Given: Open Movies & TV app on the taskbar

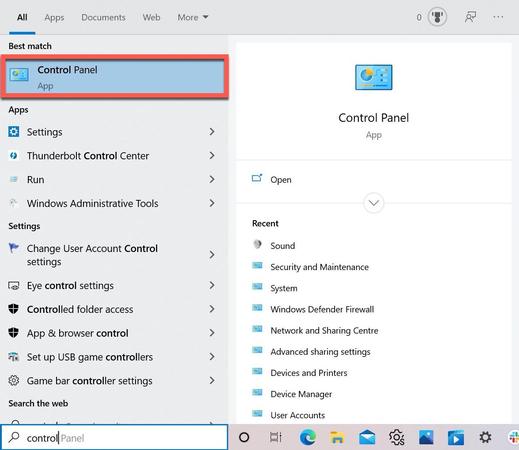Looking at the screenshot, I should pyautogui.click(x=456, y=437).
